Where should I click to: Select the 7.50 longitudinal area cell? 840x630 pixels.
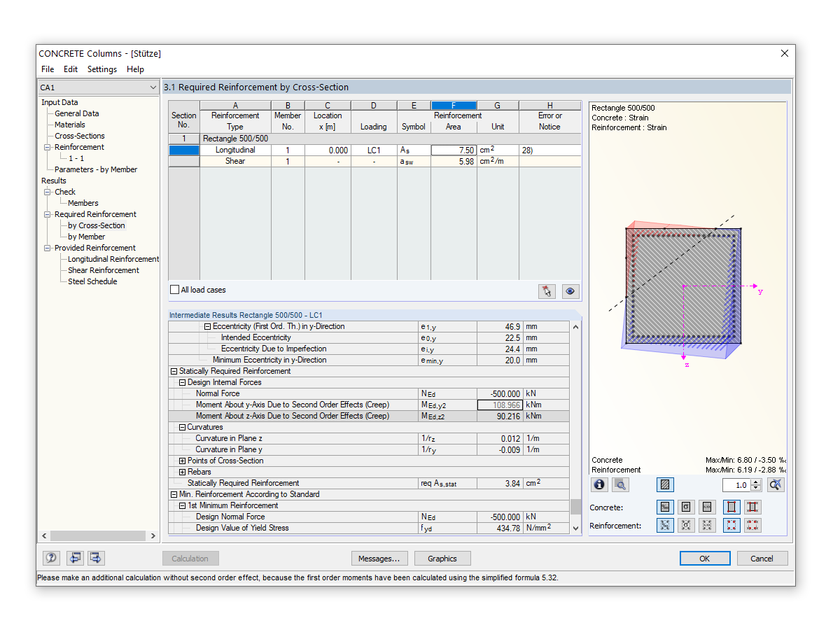click(x=454, y=150)
